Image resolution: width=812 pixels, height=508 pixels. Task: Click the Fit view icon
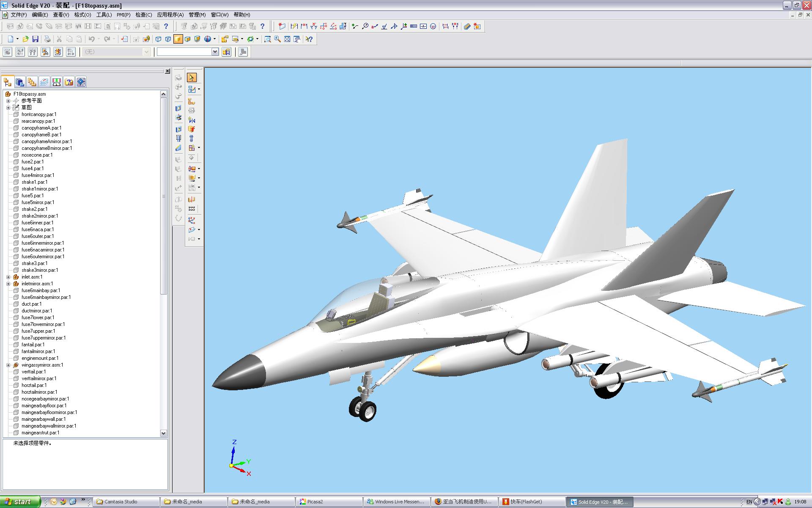point(287,39)
